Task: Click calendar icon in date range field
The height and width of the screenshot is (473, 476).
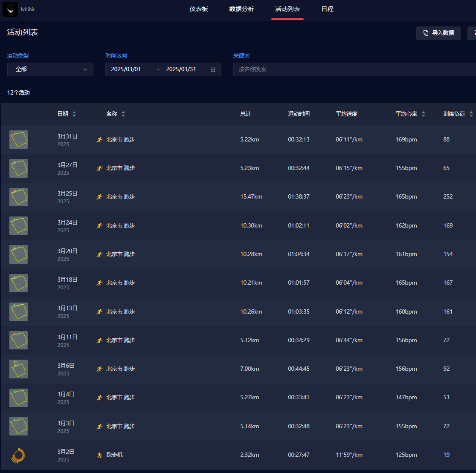Action: (x=213, y=69)
